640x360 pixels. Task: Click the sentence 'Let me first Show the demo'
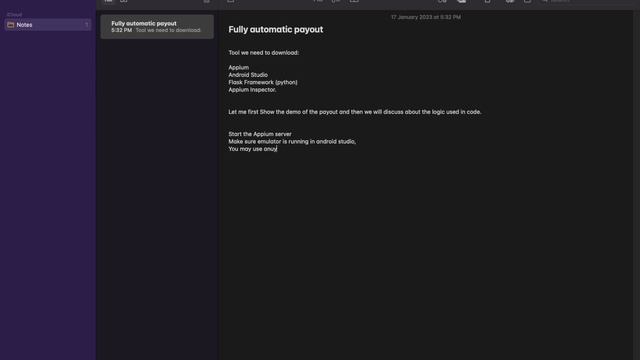pos(355,112)
